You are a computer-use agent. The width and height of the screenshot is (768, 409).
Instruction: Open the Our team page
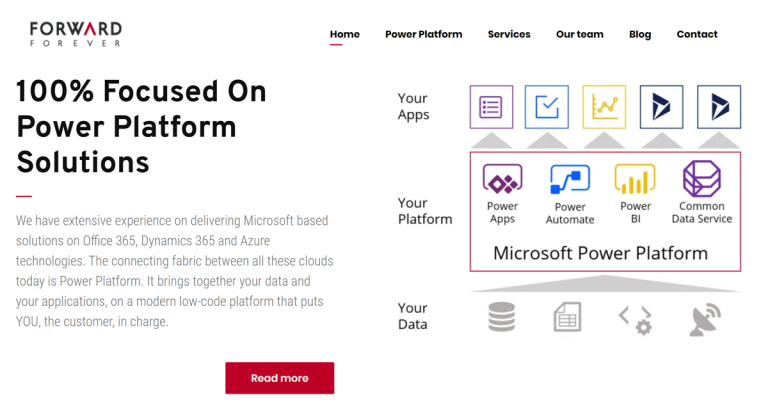coord(579,34)
